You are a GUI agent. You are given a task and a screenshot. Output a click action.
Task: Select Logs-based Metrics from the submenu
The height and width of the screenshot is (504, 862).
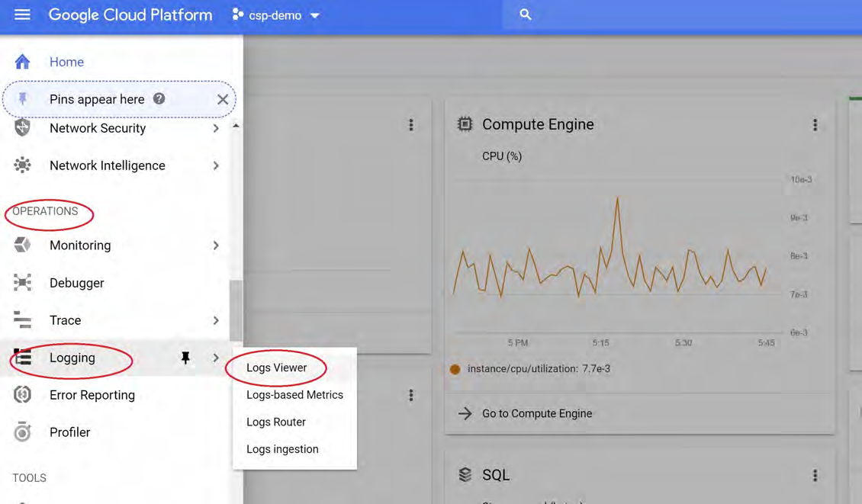point(294,395)
